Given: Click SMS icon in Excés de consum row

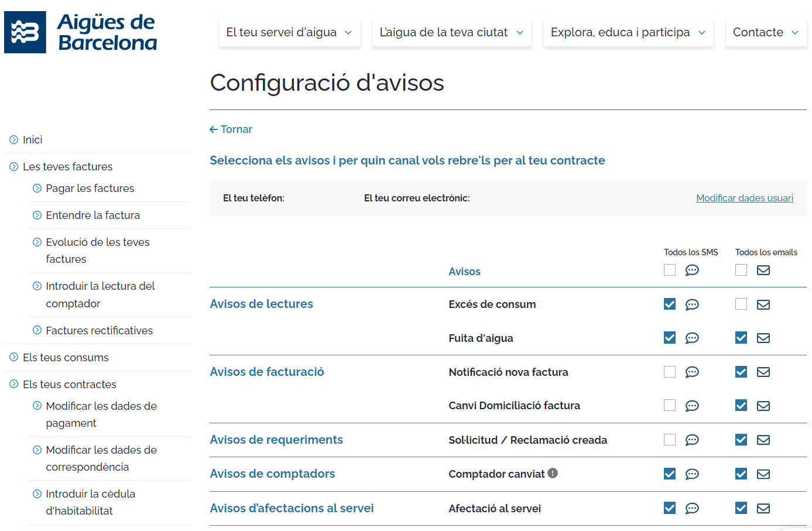Looking at the screenshot, I should [x=692, y=304].
